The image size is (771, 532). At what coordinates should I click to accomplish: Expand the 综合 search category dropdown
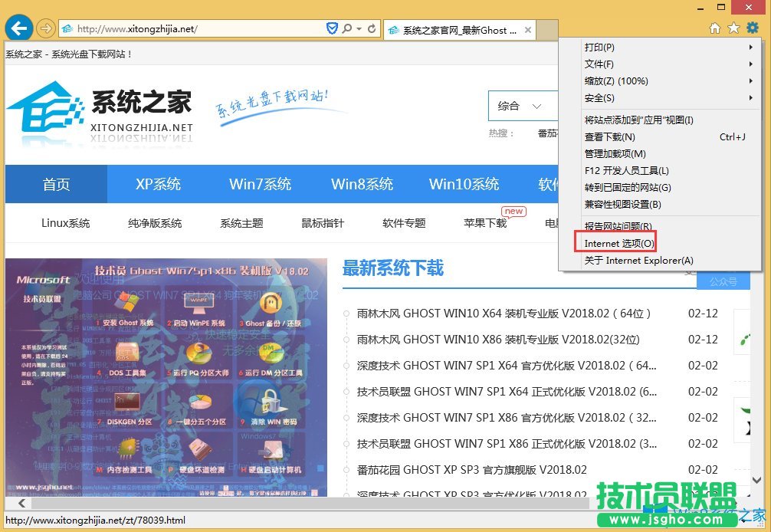pyautogui.click(x=523, y=106)
